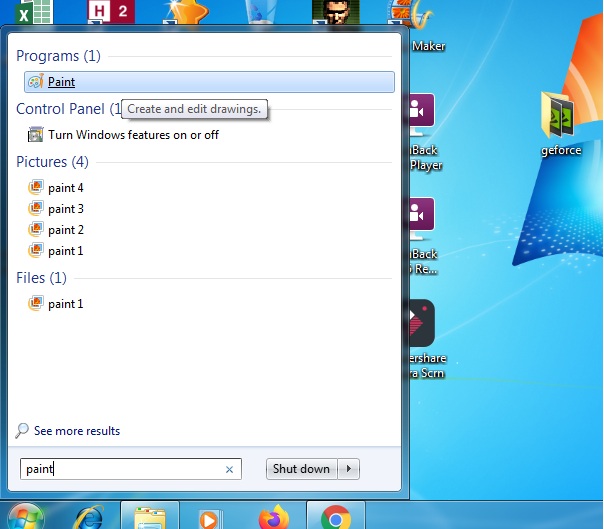Viewport: 604px width, 529px height.
Task: Click the Windows features control panel icon
Action: click(35, 134)
